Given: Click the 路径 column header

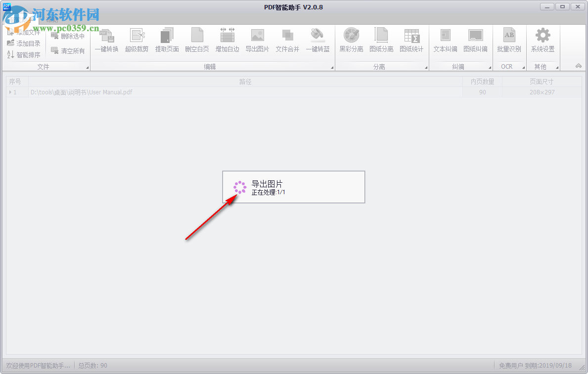Looking at the screenshot, I should [246, 82].
